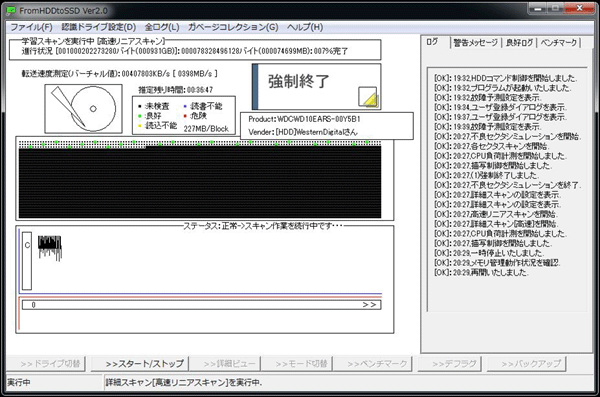The width and height of the screenshot is (600, 397).
Task: Click the 実行中 status bar cell
Action: click(x=54, y=382)
